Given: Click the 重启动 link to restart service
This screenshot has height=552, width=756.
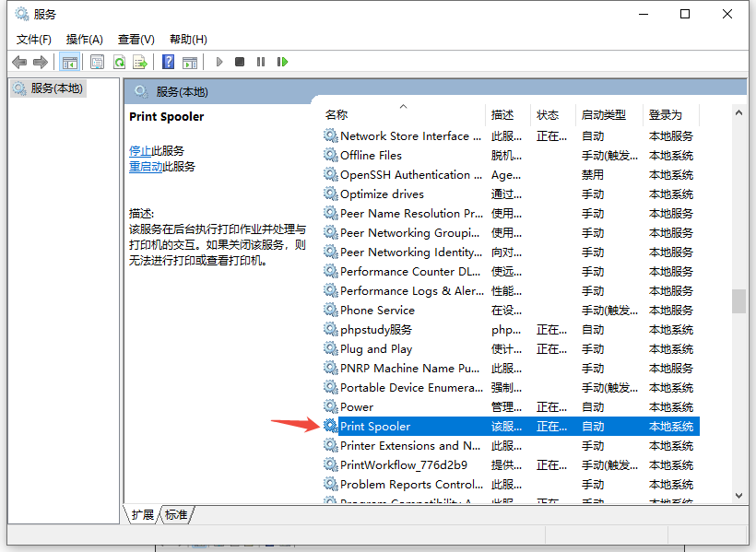Looking at the screenshot, I should tap(146, 167).
